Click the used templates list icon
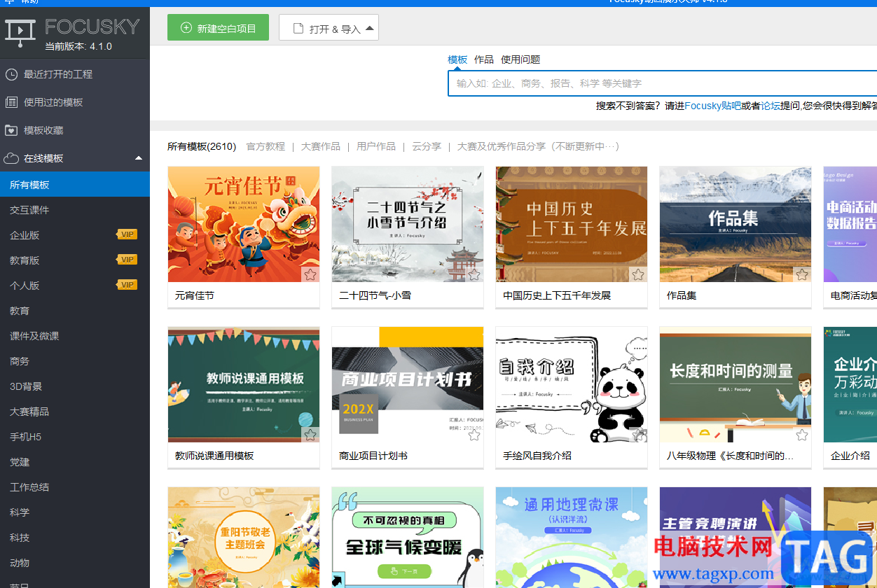The height and width of the screenshot is (588, 877). point(11,102)
